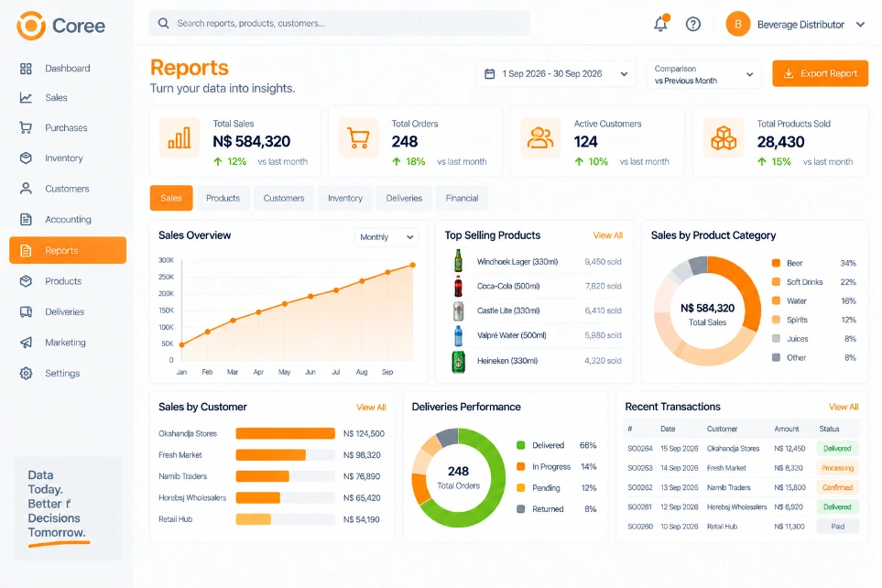Screen dimensions: 882x588
Task: Switch to the Financial report tab
Action: 462,198
